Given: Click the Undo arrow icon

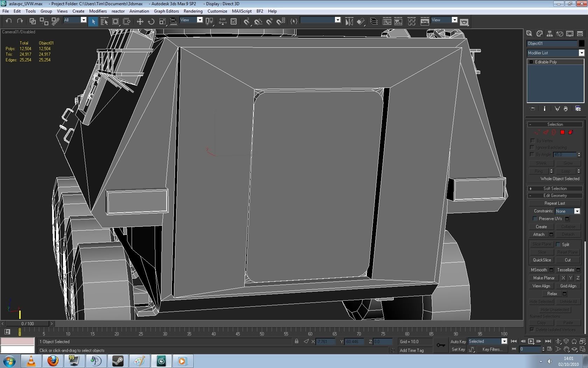Looking at the screenshot, I should [9, 21].
